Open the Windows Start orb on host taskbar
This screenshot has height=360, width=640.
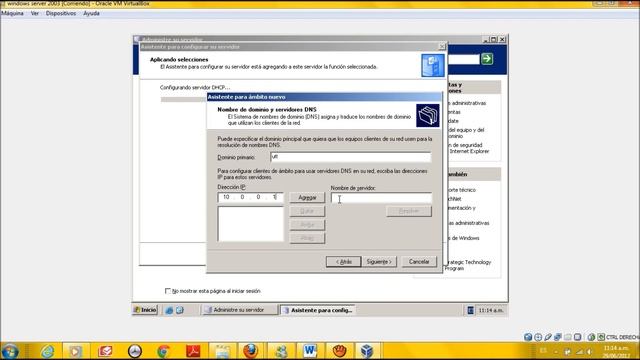[x=10, y=351]
